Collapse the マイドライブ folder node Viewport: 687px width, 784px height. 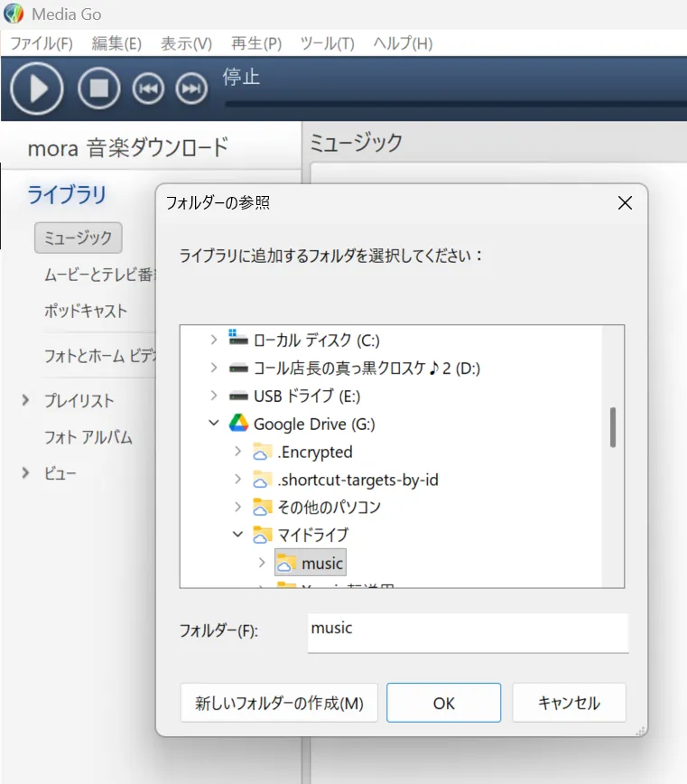pyautogui.click(x=237, y=535)
